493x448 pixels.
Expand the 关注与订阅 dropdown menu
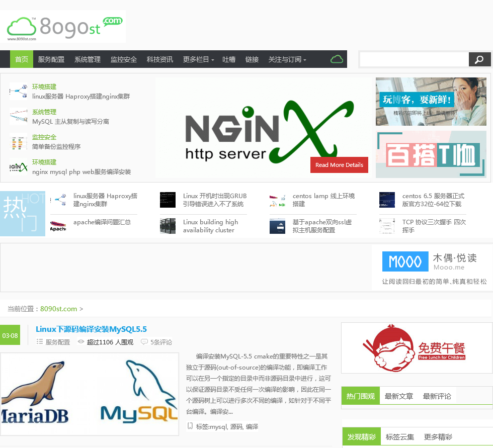(x=287, y=59)
